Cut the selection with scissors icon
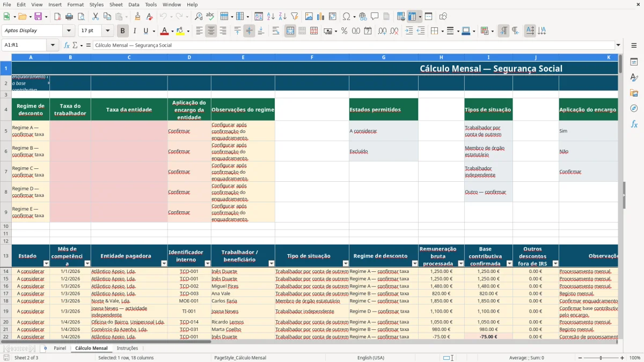Image resolution: width=644 pixels, height=362 pixels. pyautogui.click(x=95, y=17)
